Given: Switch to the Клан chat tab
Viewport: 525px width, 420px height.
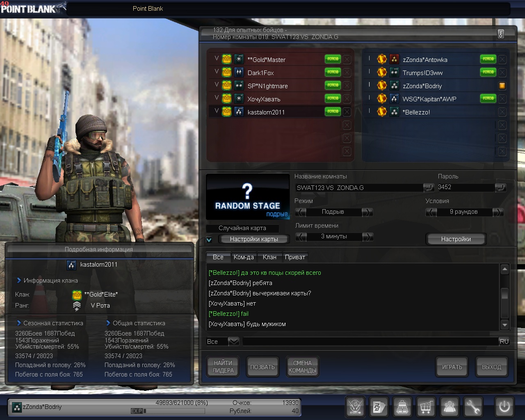Looking at the screenshot, I should point(269,257).
